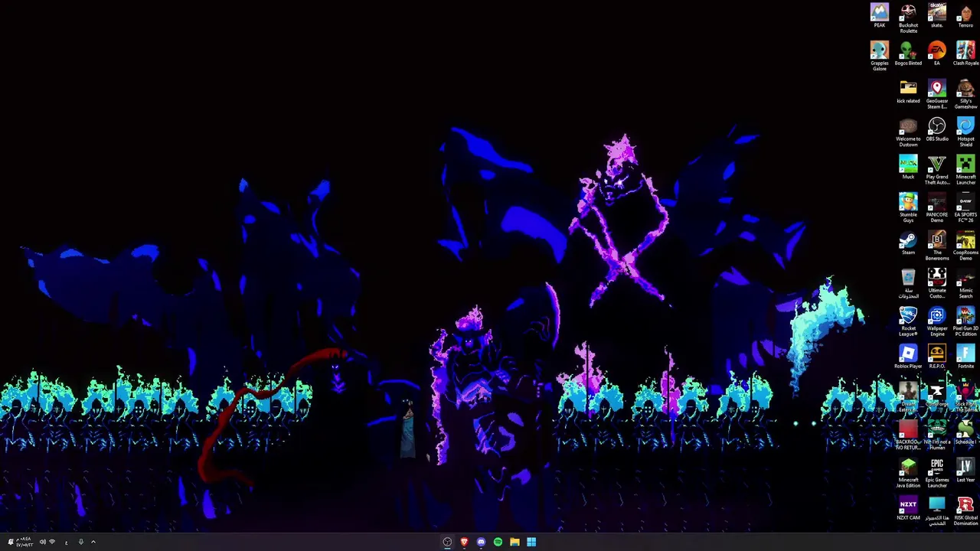Select the Stick Fight The Game icon

[965, 397]
